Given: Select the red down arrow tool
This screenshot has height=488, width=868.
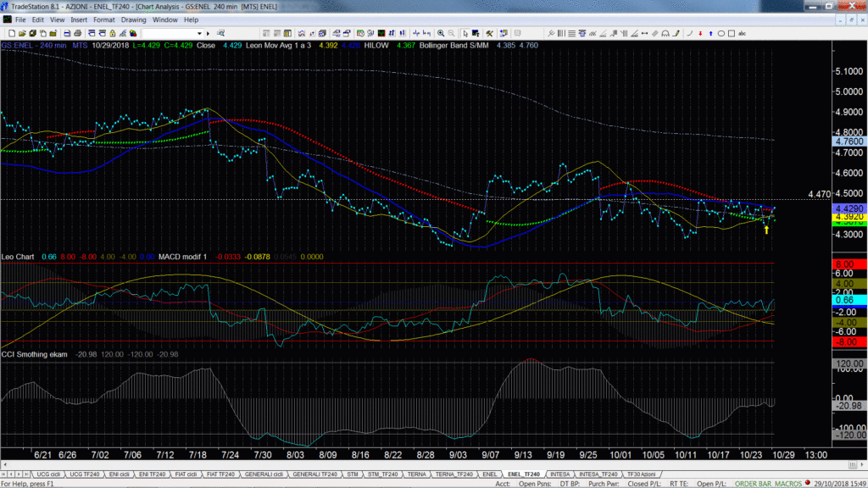Looking at the screenshot, I should [700, 34].
